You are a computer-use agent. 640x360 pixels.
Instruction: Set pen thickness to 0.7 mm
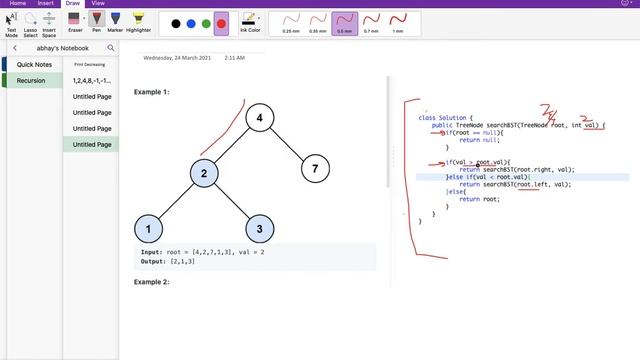pos(371,23)
